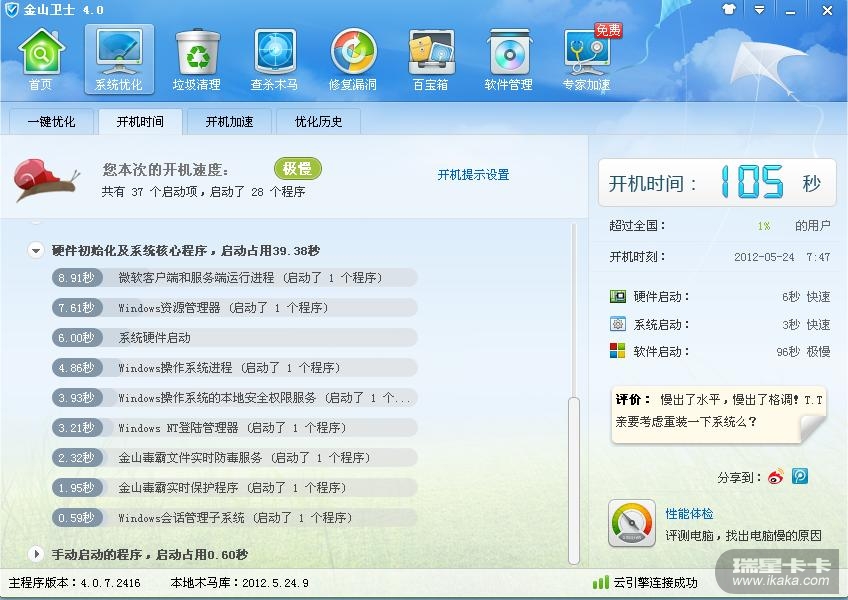The image size is (848, 600).
Task: Open 开机提示设置 link
Action: click(473, 175)
